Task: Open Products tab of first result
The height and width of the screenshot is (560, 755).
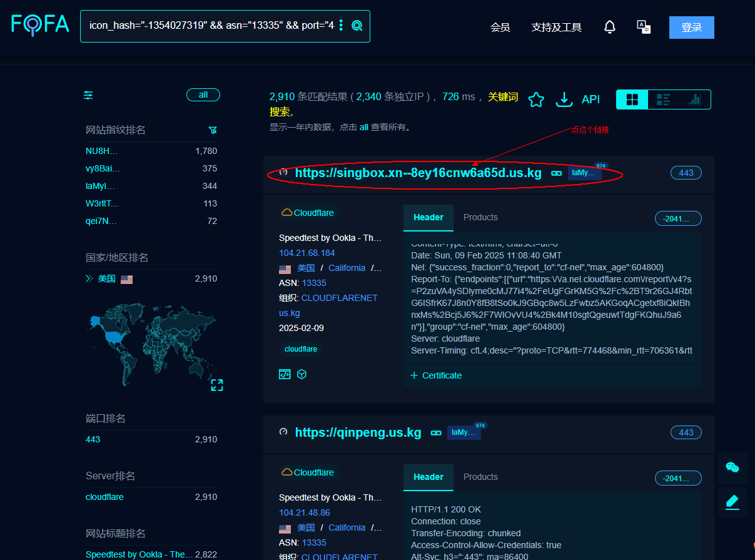Action: click(x=480, y=217)
